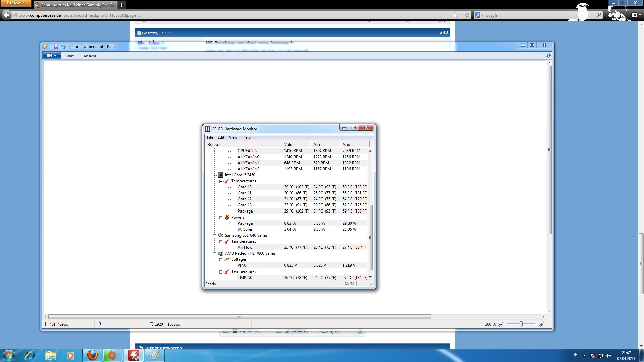Open a new Firefox tab with plus button
Image resolution: width=644 pixels, height=362 pixels.
pos(122,5)
